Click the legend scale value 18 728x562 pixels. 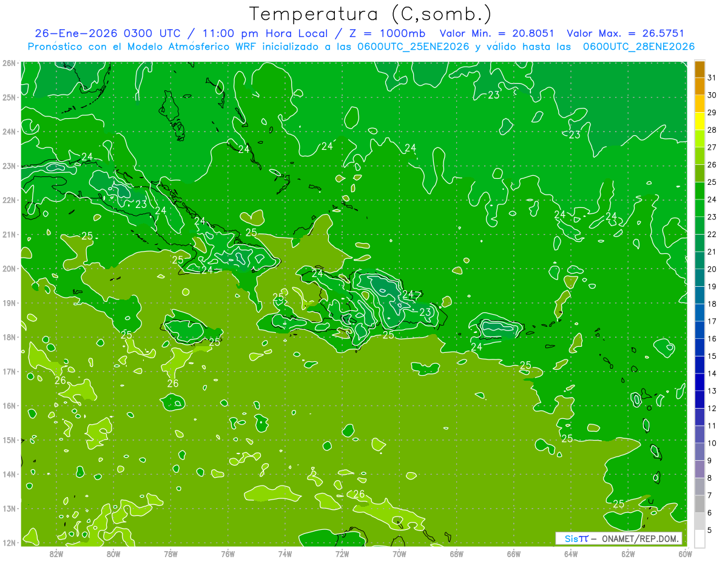(712, 304)
